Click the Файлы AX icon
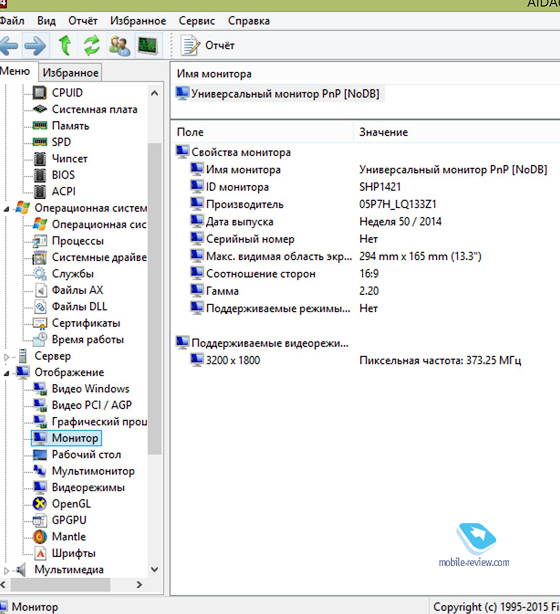 pyautogui.click(x=40, y=290)
